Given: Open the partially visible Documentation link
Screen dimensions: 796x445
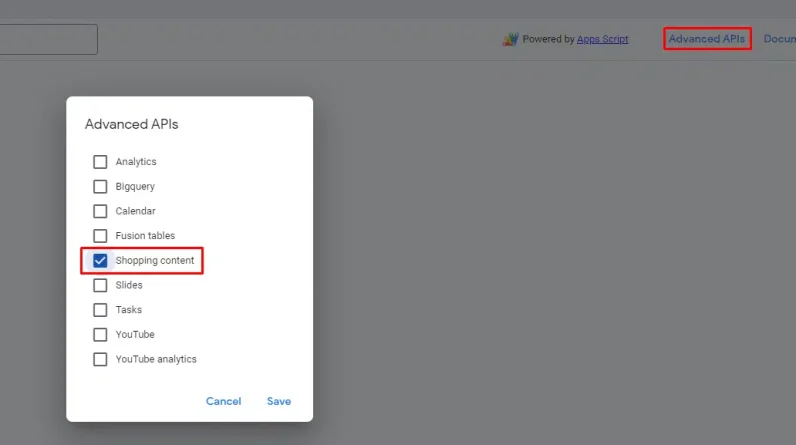Looking at the screenshot, I should (x=779, y=39).
